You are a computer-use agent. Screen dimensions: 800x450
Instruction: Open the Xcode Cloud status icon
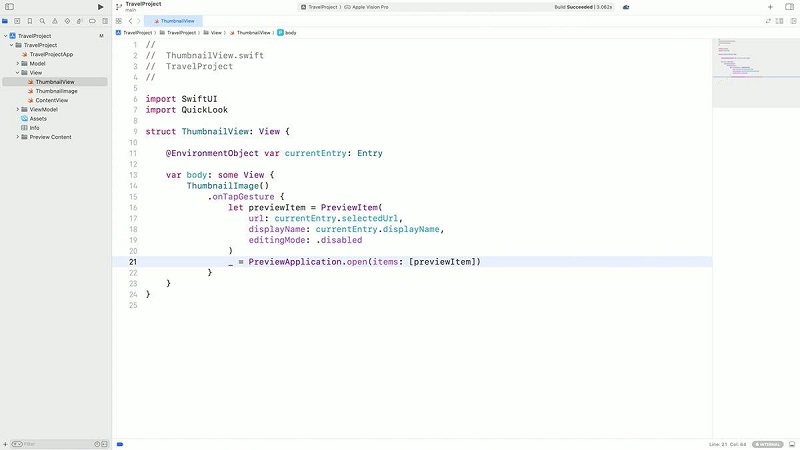pyautogui.click(x=626, y=7)
